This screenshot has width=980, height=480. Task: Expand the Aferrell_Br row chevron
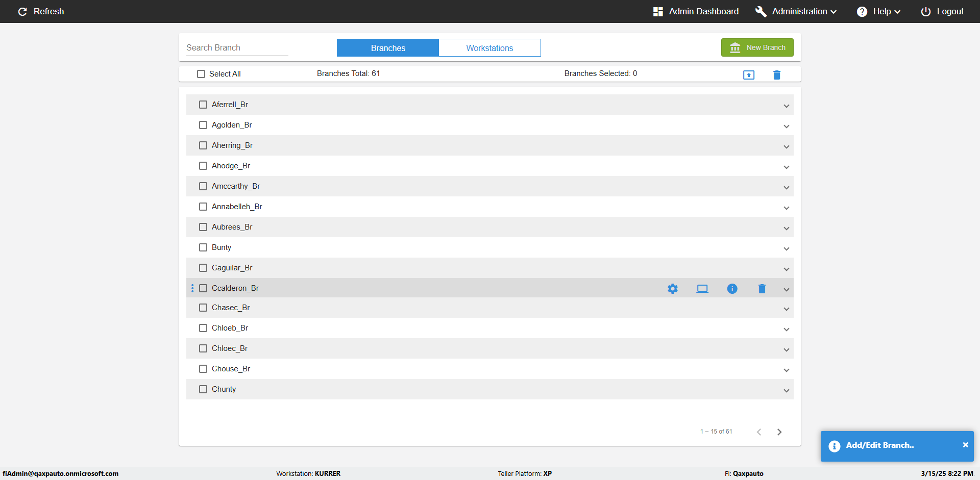[x=787, y=106]
